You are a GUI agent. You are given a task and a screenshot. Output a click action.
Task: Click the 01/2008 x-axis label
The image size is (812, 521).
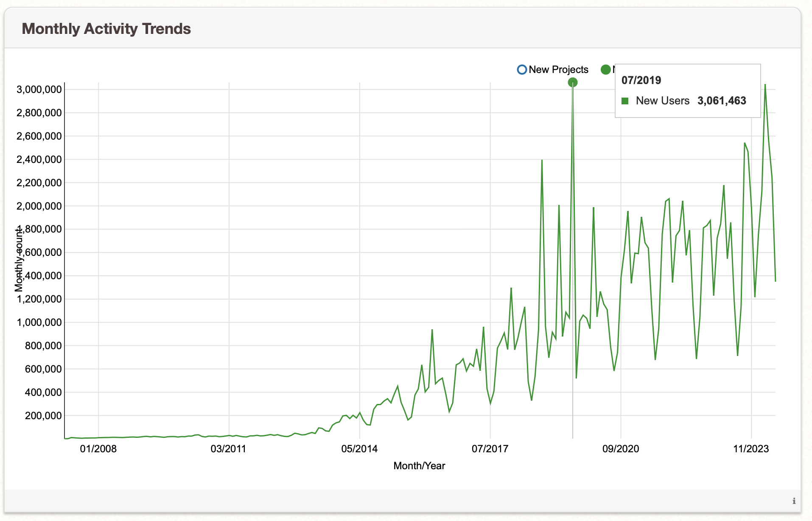98,449
